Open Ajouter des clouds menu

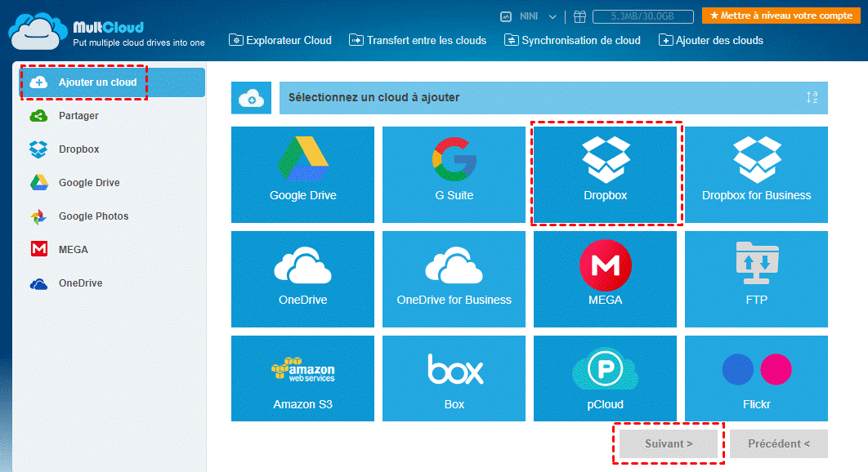click(x=711, y=40)
